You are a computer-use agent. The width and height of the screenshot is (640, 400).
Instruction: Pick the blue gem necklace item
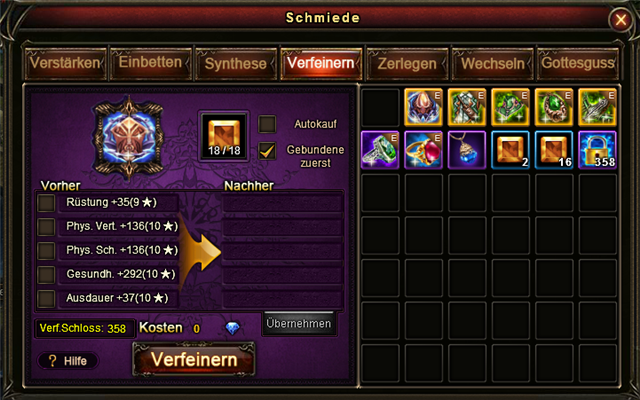coord(467,150)
